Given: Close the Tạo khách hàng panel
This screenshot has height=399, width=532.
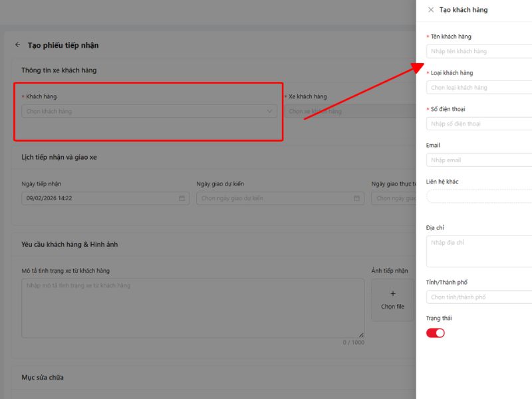Looking at the screenshot, I should tap(431, 10).
